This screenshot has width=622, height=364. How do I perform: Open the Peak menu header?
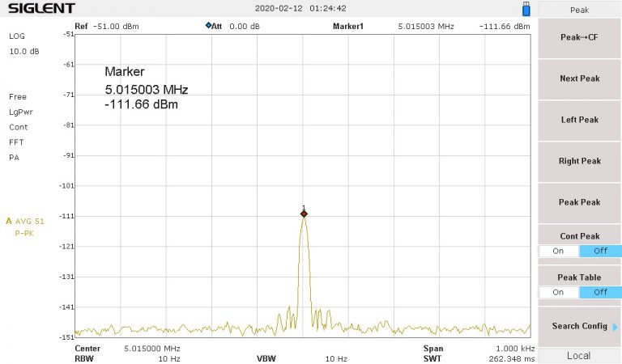pyautogui.click(x=580, y=10)
